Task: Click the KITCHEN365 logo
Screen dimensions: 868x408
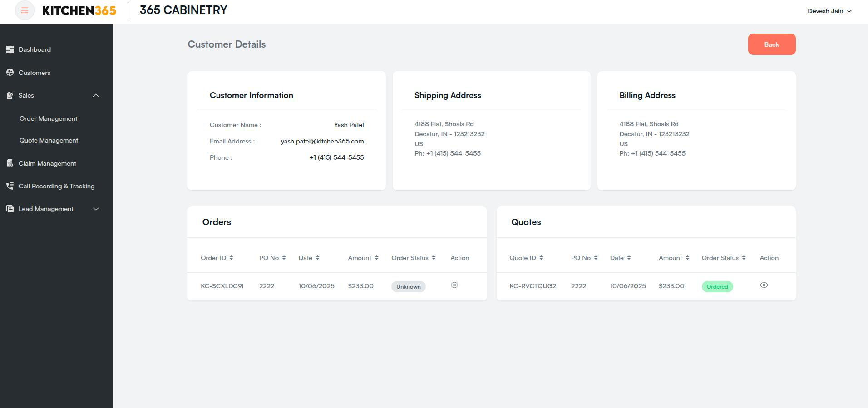Action: [x=79, y=10]
